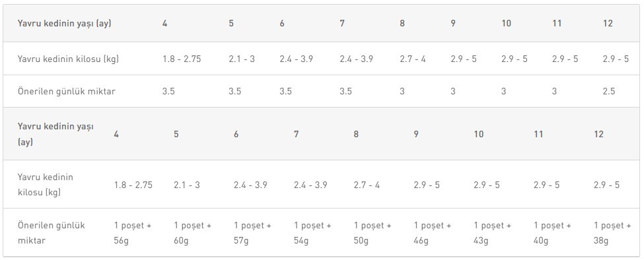
Task: Select the '1 poşet + 38g' cell
Action: click(x=612, y=233)
